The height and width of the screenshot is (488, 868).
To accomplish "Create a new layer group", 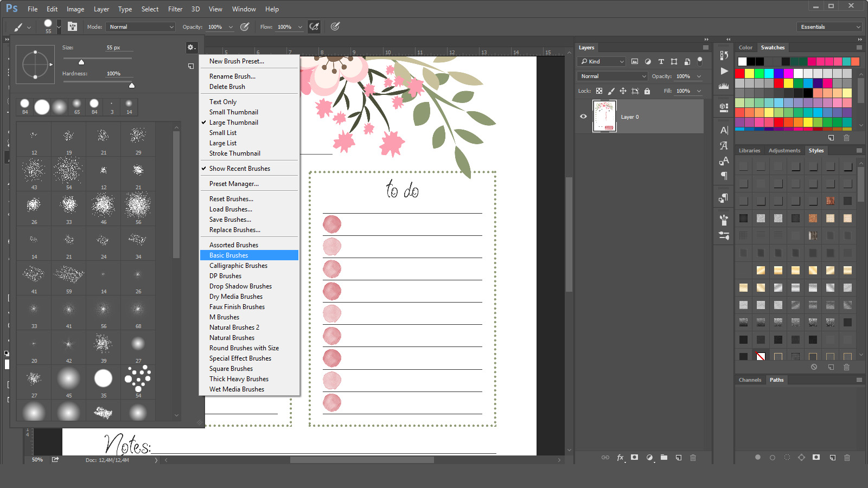I will click(664, 458).
